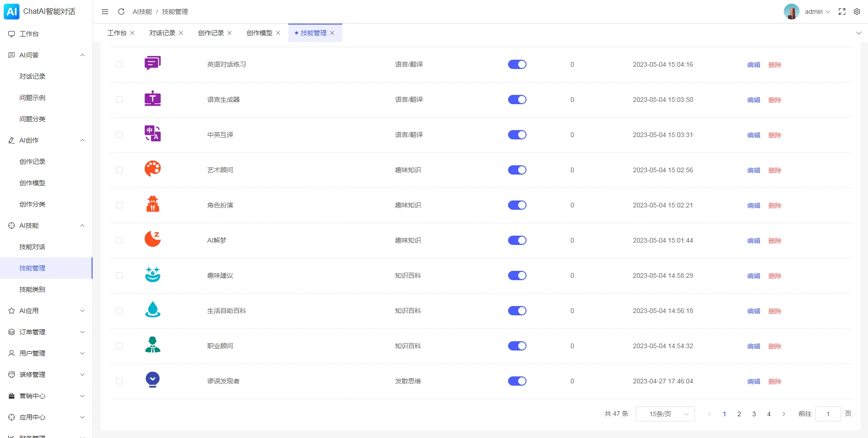
Task: Select the 英语对话练习 chat bubble icon
Action: [x=152, y=63]
